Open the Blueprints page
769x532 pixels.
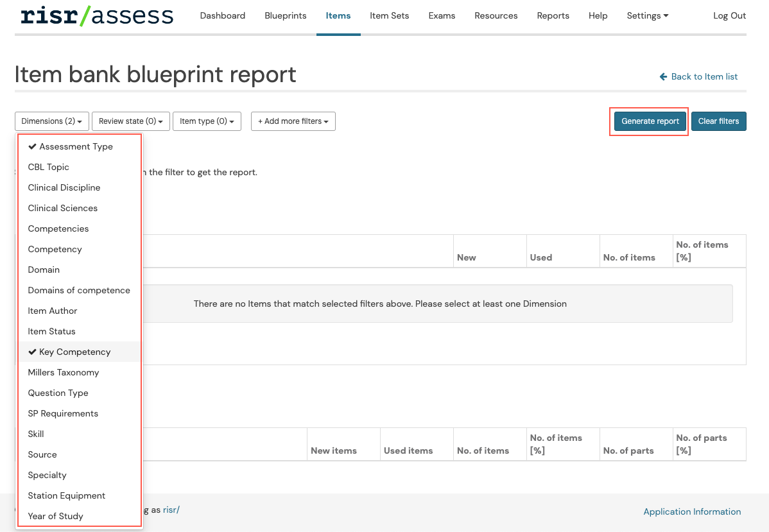(x=285, y=15)
